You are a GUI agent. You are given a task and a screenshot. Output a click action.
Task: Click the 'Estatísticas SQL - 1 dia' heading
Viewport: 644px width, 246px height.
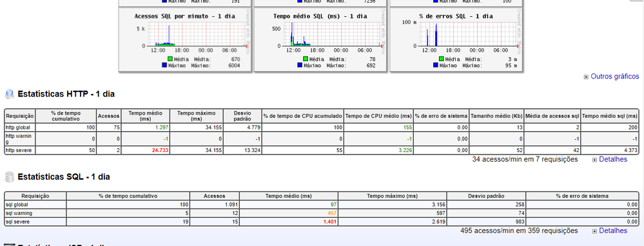click(64, 177)
